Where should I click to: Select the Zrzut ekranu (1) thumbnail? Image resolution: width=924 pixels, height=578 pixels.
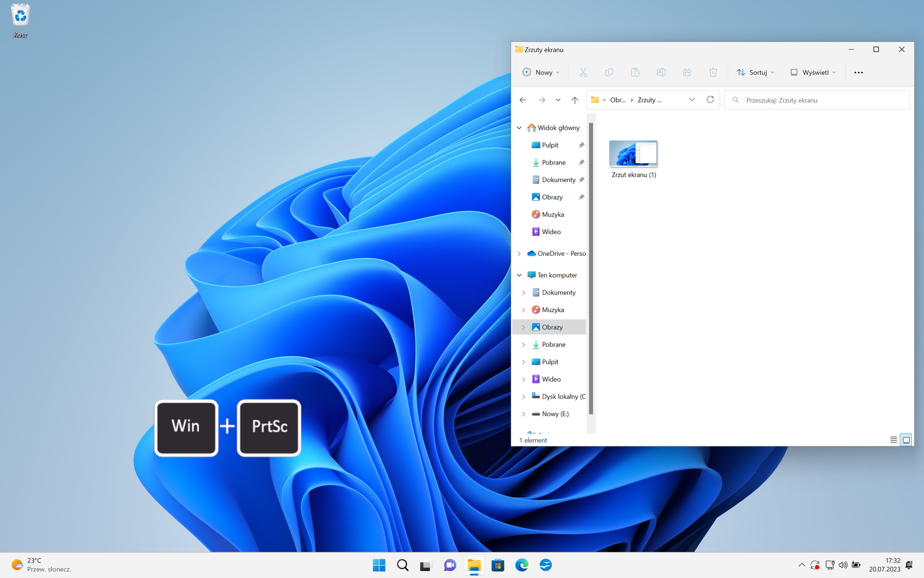tap(633, 154)
